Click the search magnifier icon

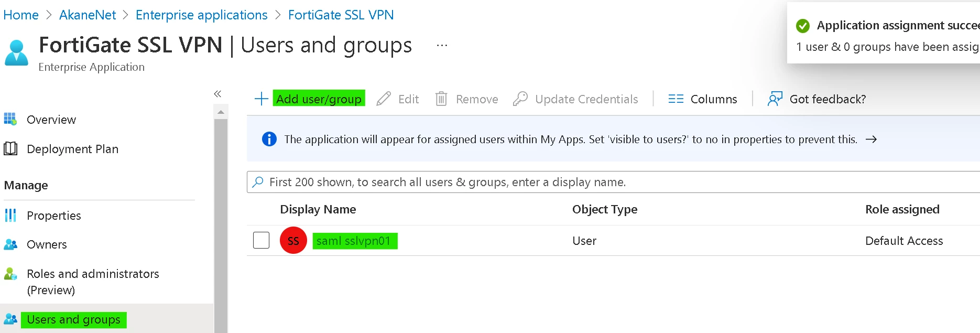click(258, 182)
